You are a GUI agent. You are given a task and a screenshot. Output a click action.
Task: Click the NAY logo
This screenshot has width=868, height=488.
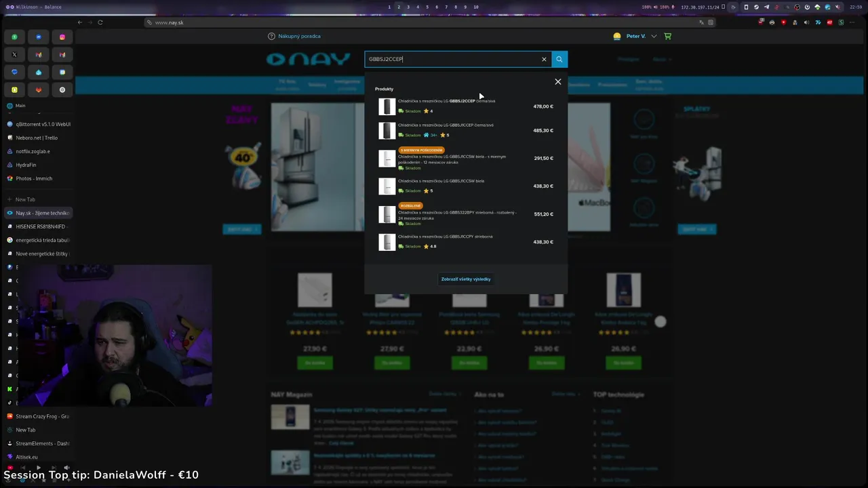pos(309,60)
